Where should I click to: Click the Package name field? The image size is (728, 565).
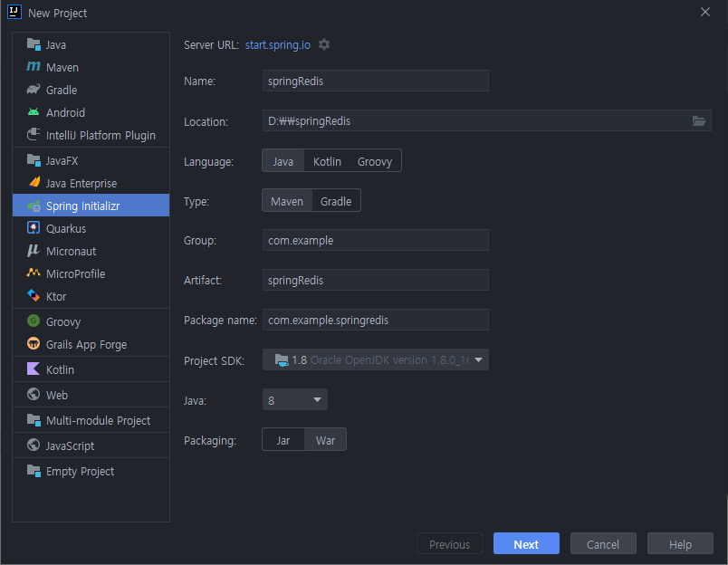tap(375, 320)
